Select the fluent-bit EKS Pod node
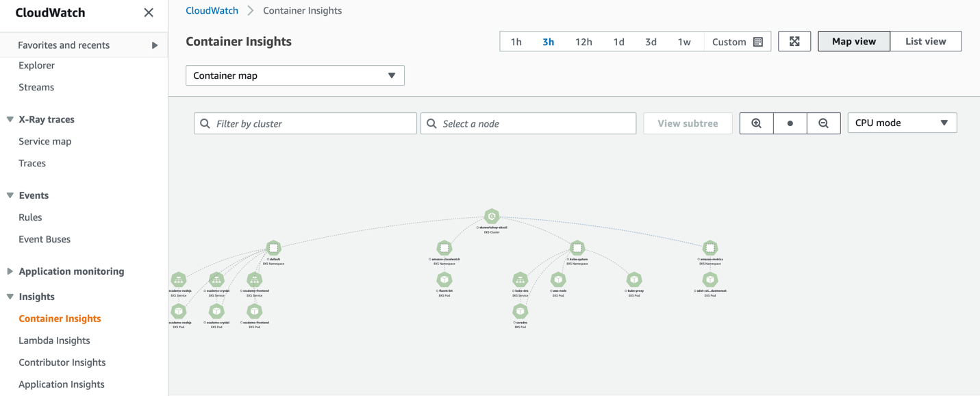The width and height of the screenshot is (980, 396). point(444,281)
